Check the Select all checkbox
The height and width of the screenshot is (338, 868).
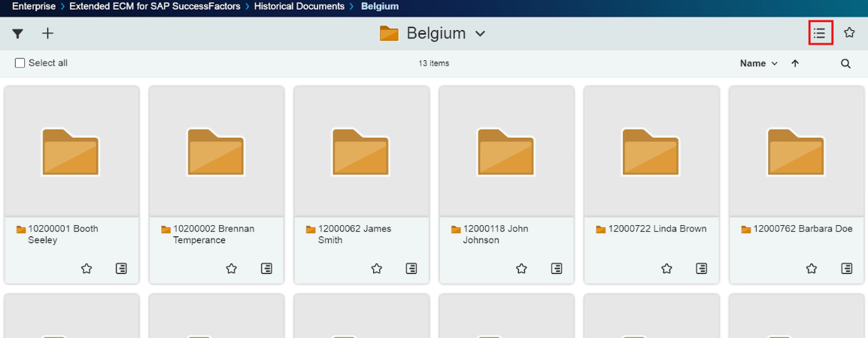click(20, 63)
